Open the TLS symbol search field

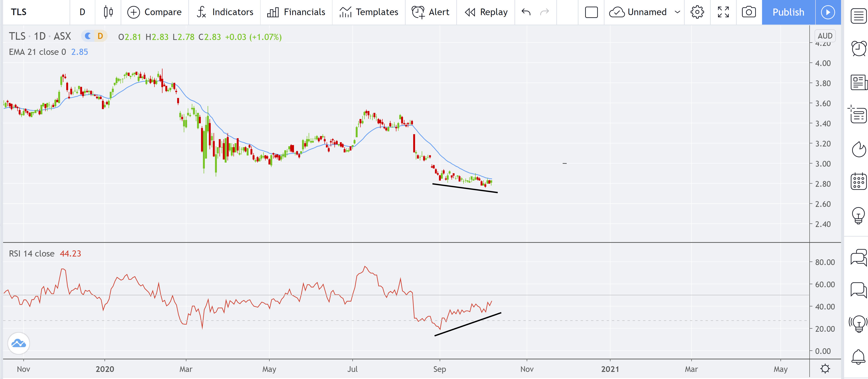(x=36, y=12)
